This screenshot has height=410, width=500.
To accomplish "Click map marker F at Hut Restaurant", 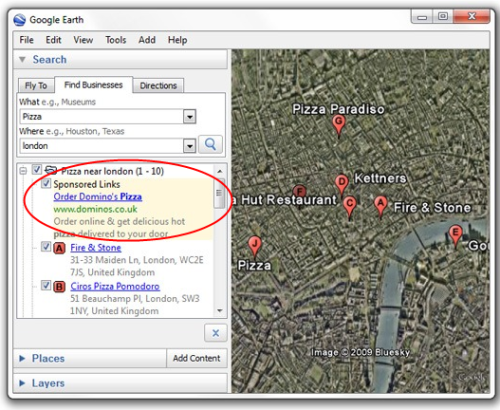I will coord(299,192).
